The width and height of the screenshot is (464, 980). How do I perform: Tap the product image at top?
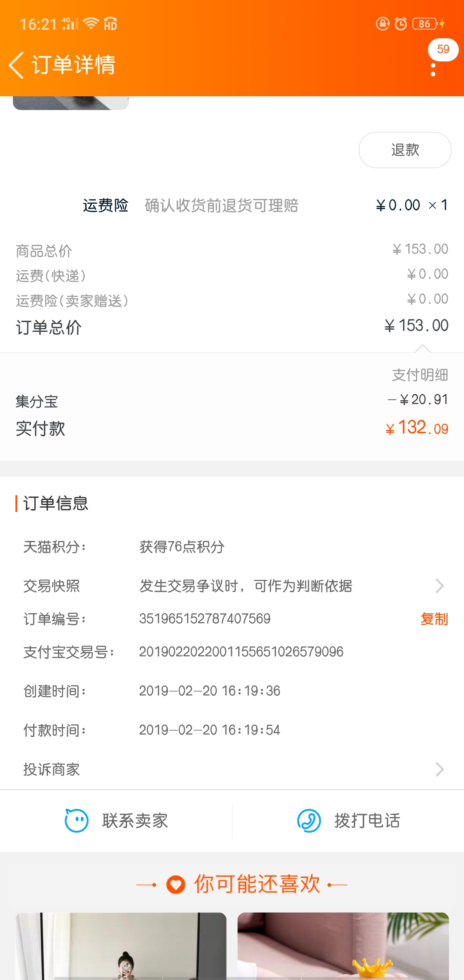pyautogui.click(x=71, y=103)
